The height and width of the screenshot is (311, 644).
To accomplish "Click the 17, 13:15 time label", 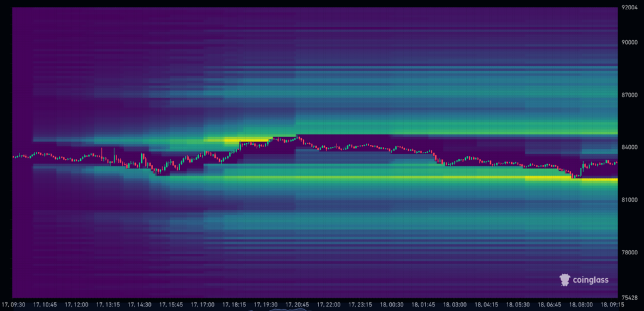I will pyautogui.click(x=108, y=305).
